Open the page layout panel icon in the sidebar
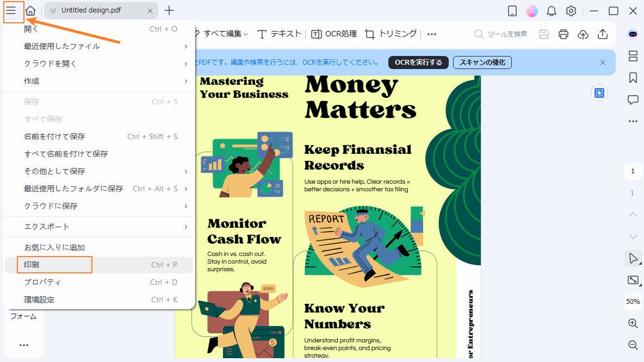 point(633,56)
